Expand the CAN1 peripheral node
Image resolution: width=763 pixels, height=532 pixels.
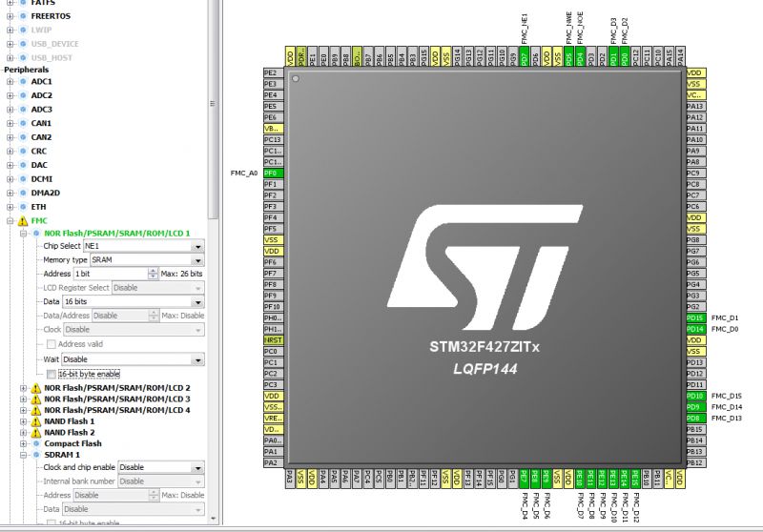click(x=10, y=124)
